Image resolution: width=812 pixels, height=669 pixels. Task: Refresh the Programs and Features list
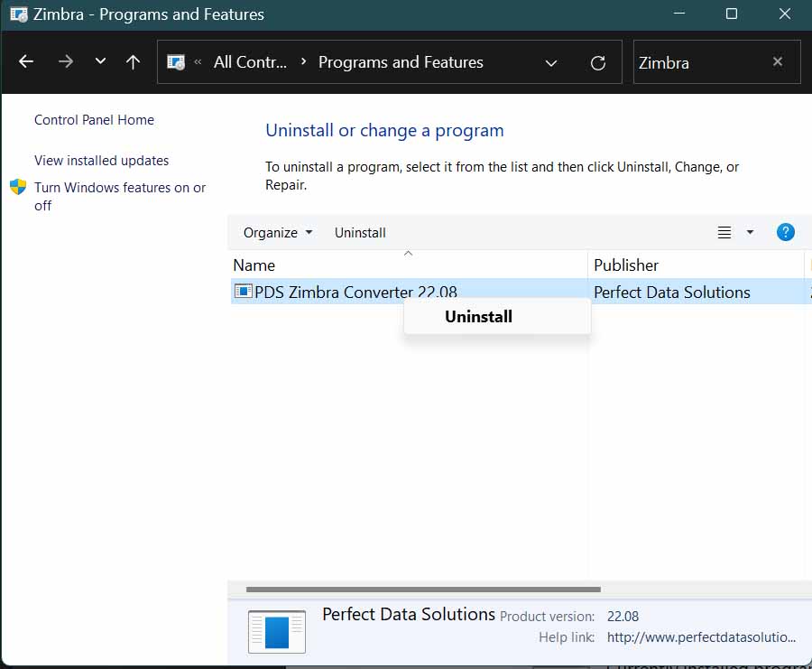(598, 62)
